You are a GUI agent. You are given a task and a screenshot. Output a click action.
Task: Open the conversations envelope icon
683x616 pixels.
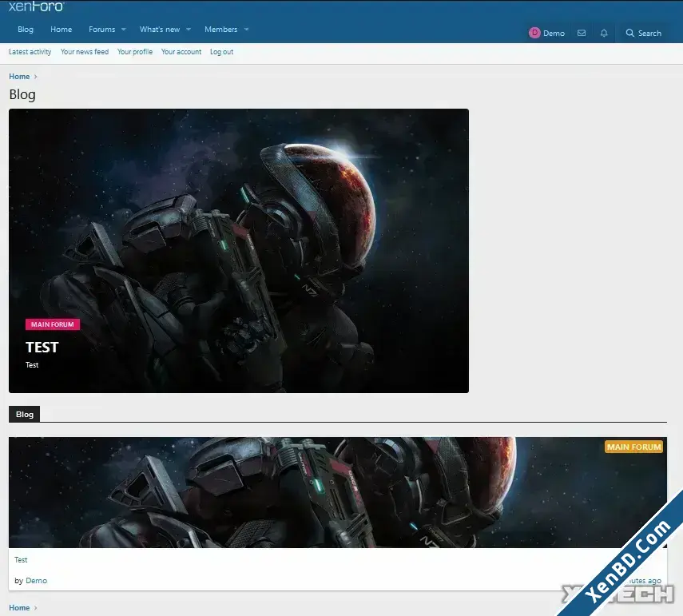[582, 33]
